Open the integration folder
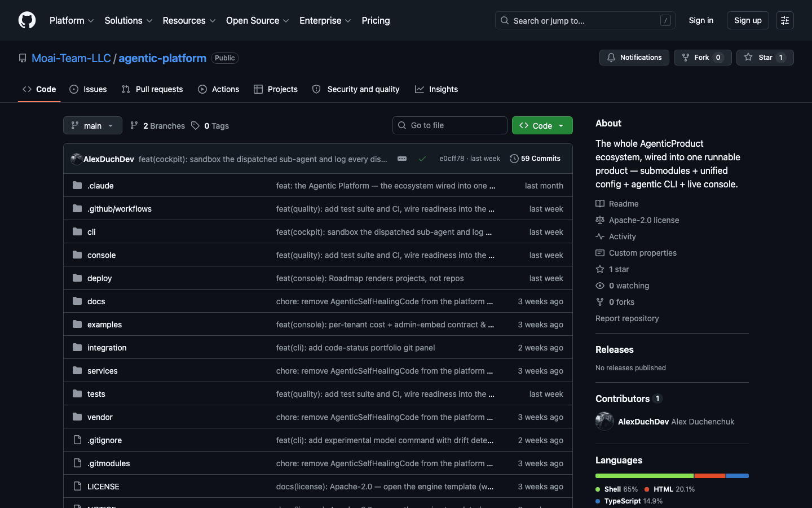Viewport: 812px width, 508px height. tap(107, 348)
